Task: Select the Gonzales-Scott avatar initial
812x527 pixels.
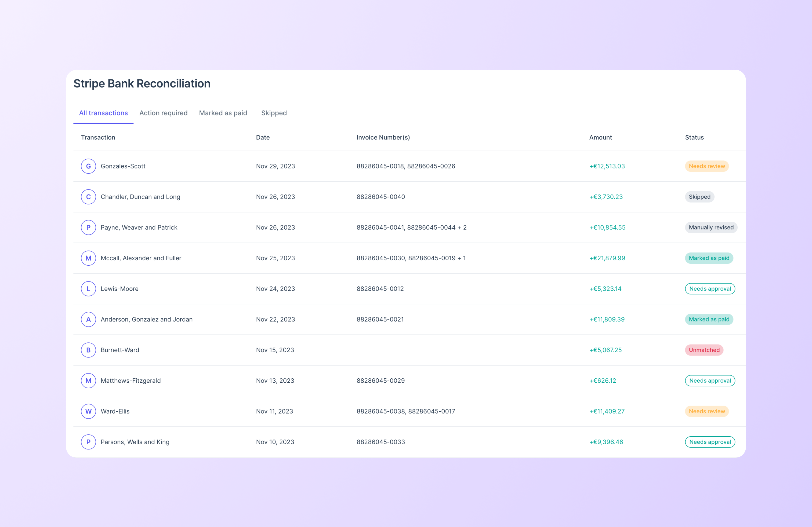Action: [x=88, y=166]
